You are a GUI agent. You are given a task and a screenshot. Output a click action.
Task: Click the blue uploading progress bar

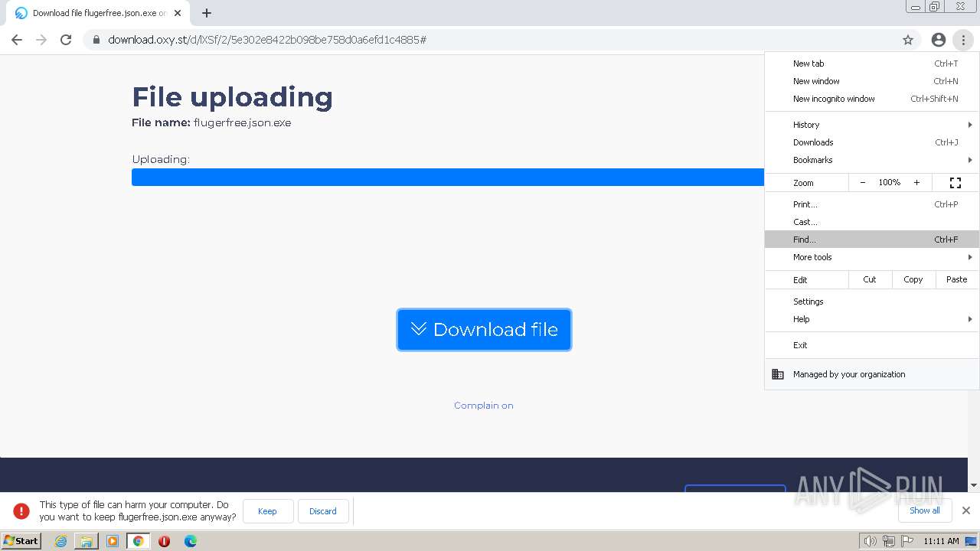pos(448,177)
